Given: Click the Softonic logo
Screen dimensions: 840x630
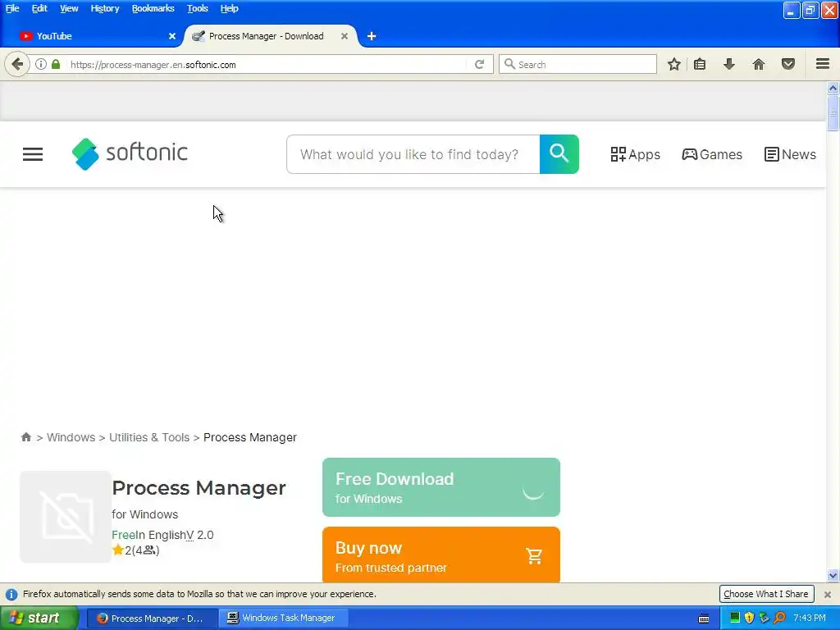Looking at the screenshot, I should point(130,153).
